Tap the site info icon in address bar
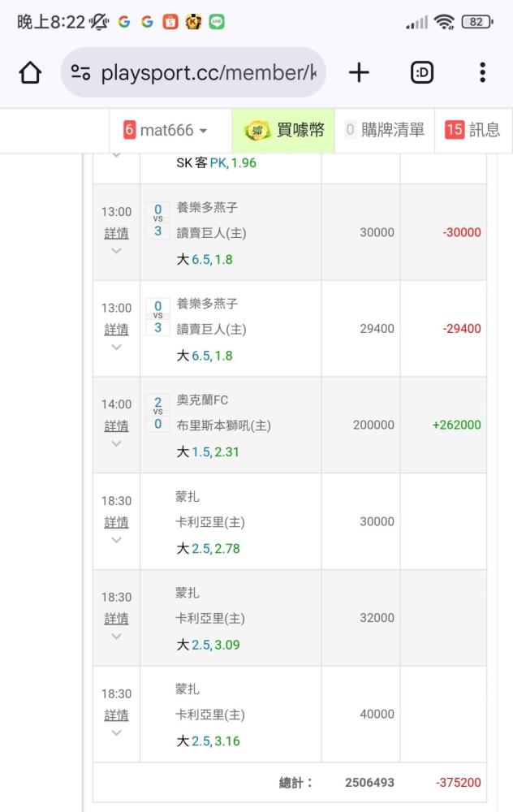Screen dimensions: 513x812 tap(81, 73)
